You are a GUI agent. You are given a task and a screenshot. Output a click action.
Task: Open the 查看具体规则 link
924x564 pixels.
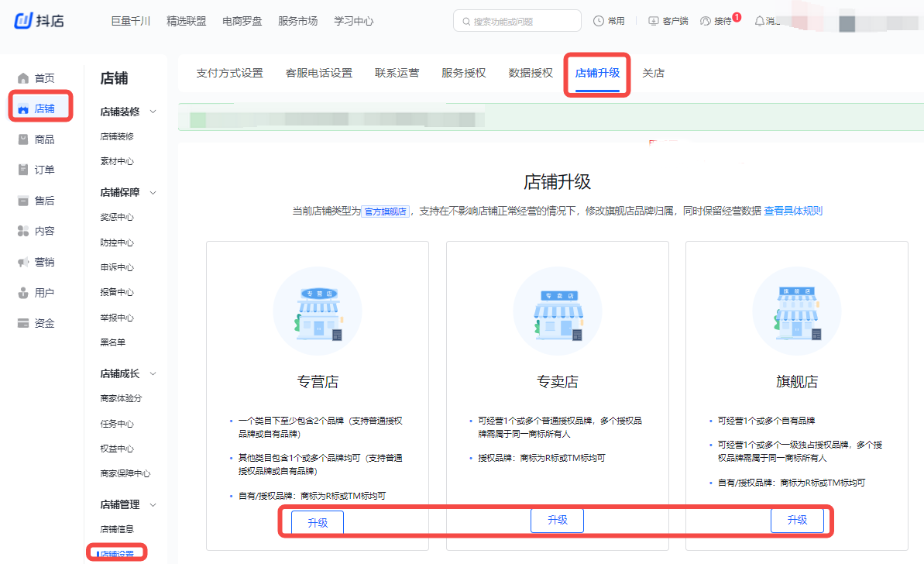[x=793, y=211]
